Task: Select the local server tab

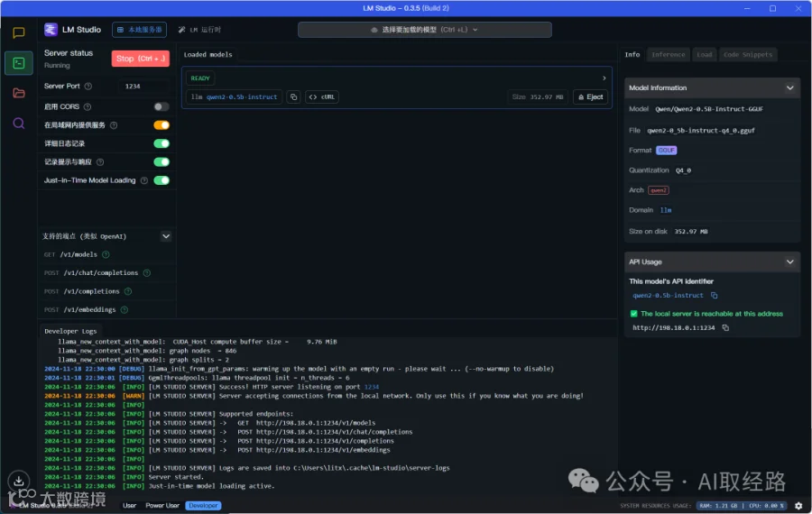Action: 139,30
